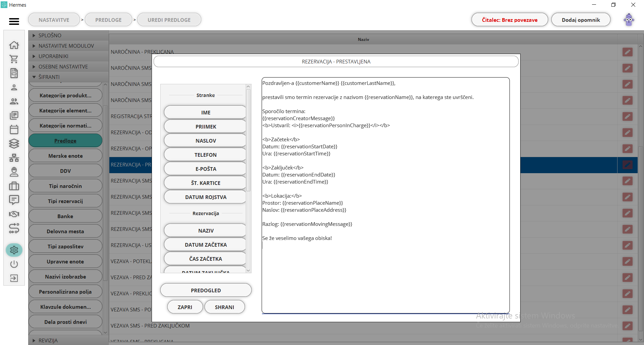Insert the ČAS ZAČETKA field

(x=205, y=259)
